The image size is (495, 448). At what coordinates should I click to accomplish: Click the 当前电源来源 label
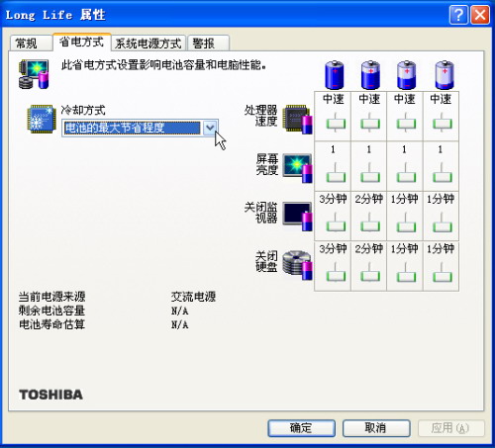point(51,297)
